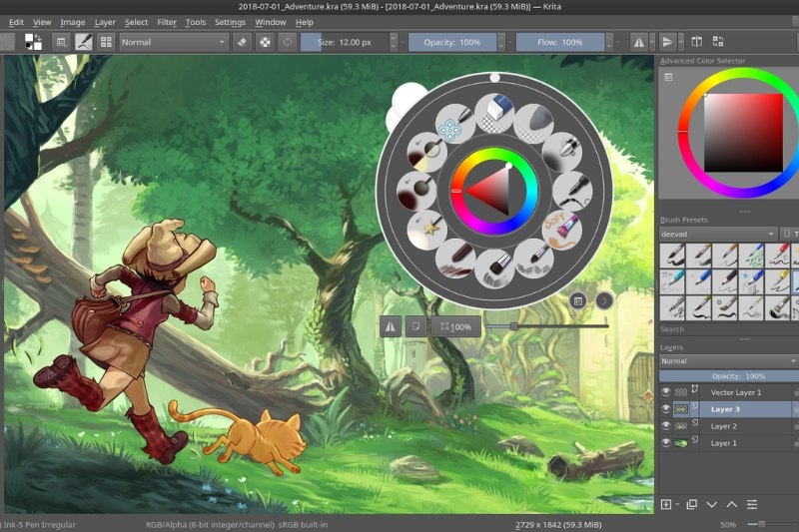Click the reload original preset icon

288,42
